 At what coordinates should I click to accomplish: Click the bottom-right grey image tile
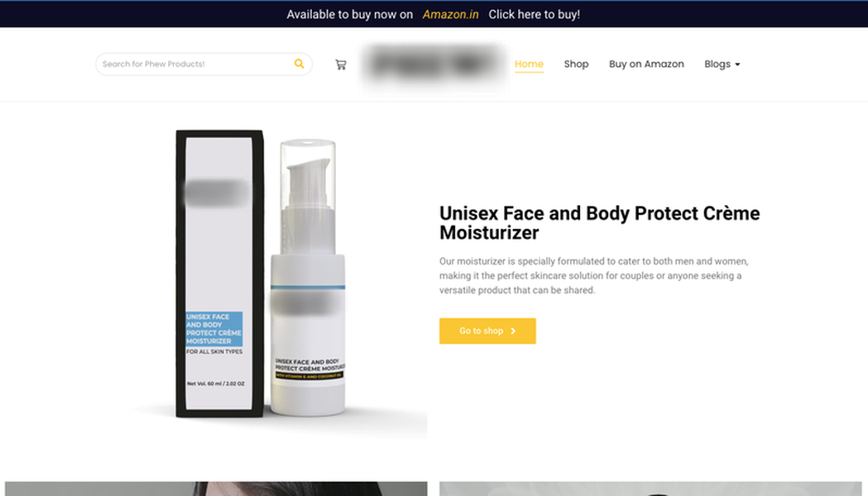coord(650,489)
